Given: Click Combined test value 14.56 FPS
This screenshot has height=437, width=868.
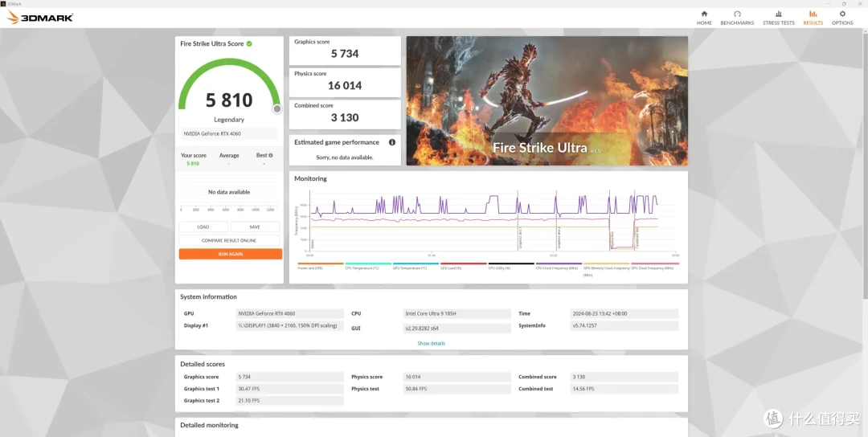Looking at the screenshot, I should pyautogui.click(x=624, y=389).
